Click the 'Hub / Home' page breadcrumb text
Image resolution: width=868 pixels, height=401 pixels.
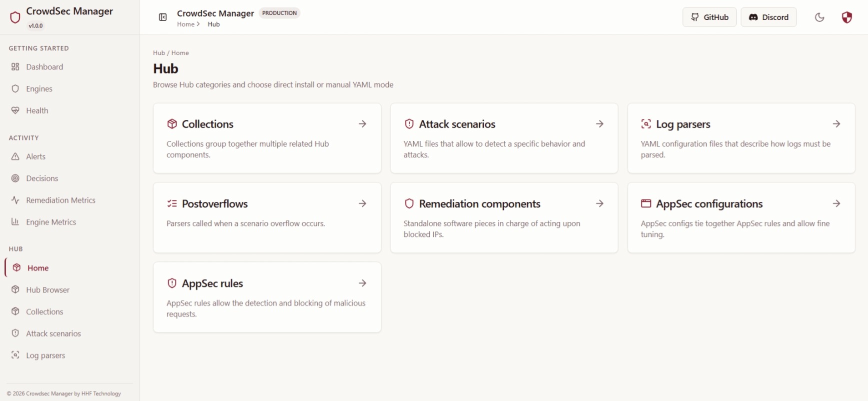171,53
